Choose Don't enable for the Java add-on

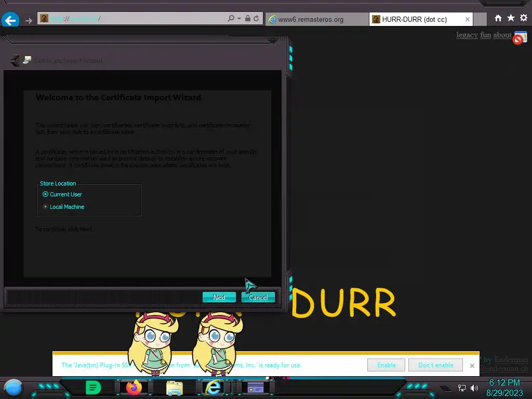pyautogui.click(x=436, y=365)
